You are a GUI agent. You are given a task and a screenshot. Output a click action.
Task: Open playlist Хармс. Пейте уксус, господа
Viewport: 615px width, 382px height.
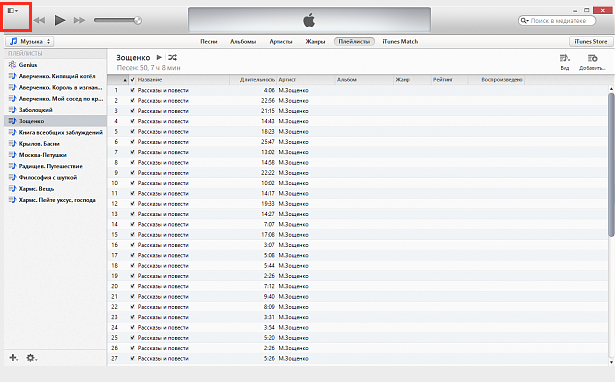pos(55,200)
